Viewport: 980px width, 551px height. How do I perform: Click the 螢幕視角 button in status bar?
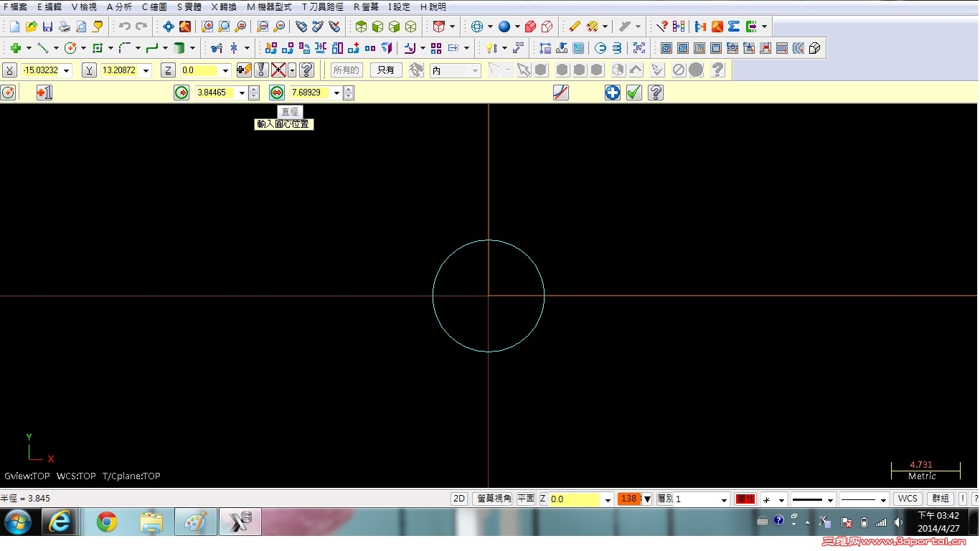[492, 499]
